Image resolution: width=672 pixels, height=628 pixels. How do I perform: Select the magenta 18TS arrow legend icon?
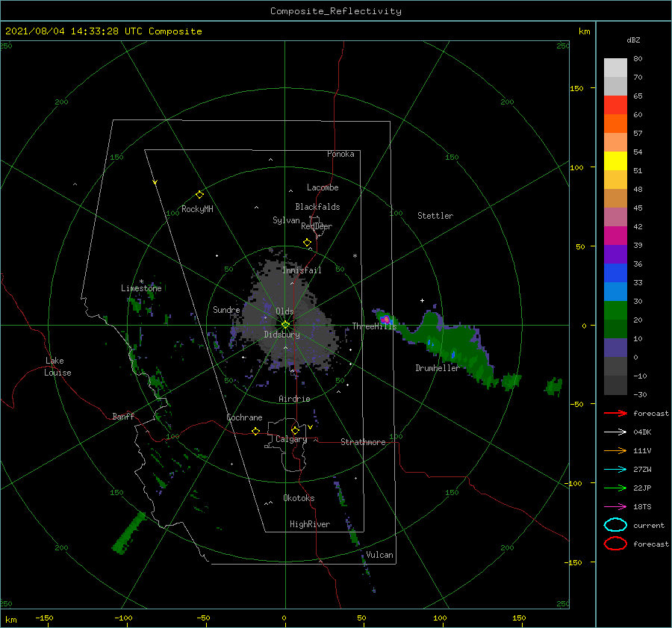point(615,507)
